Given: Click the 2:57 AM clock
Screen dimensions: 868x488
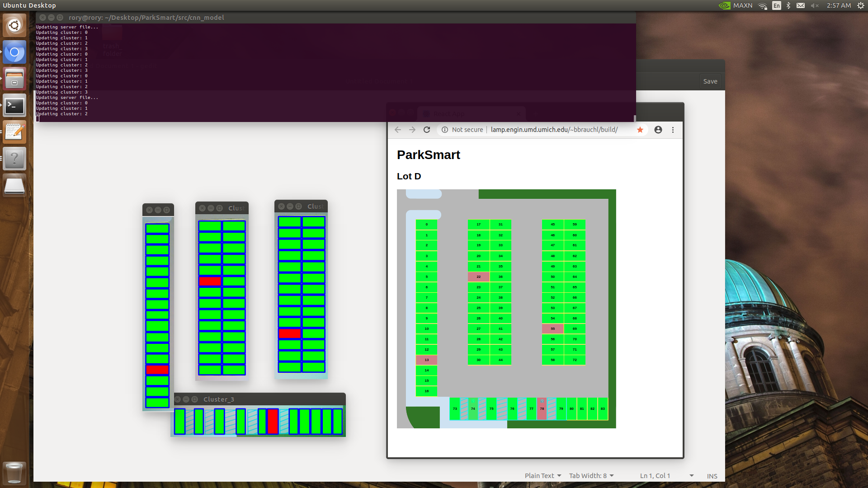Looking at the screenshot, I should click(839, 5).
